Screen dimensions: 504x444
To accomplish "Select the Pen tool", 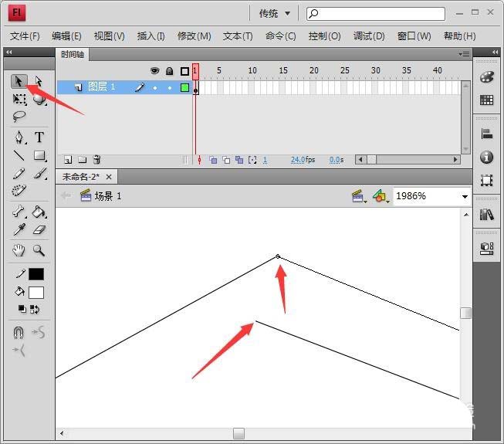I will 19,137.
